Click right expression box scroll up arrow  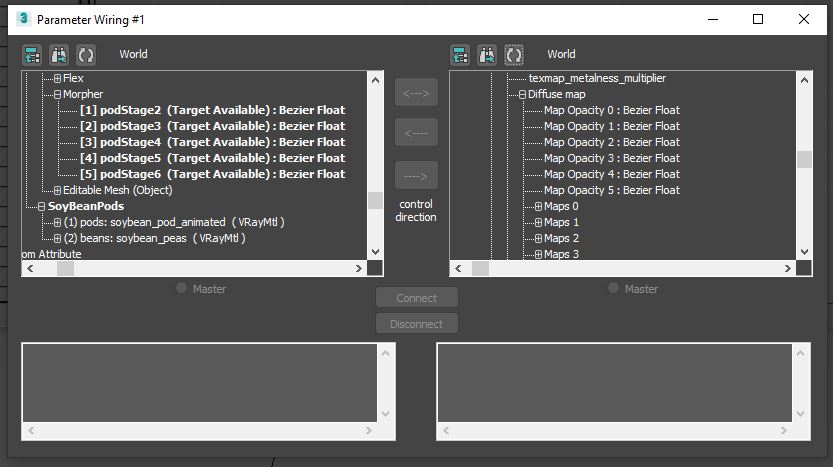pos(801,353)
